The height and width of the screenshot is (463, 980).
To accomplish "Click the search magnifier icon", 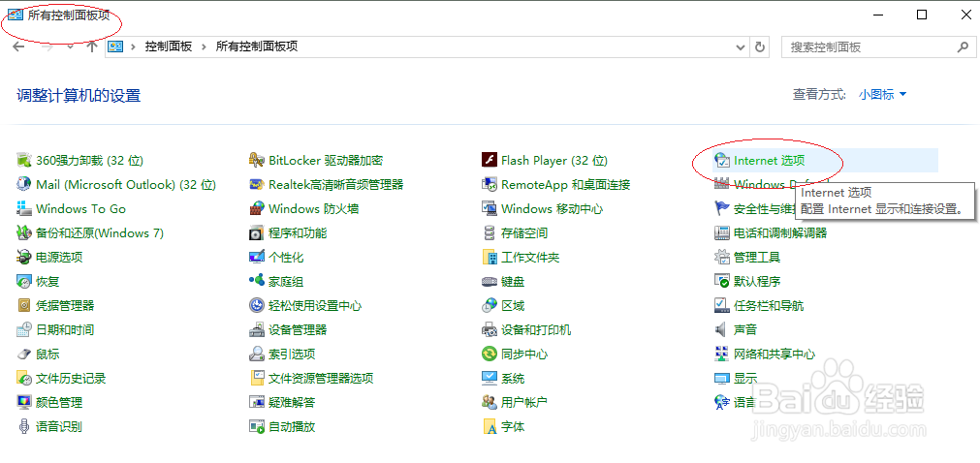I will click(x=963, y=46).
